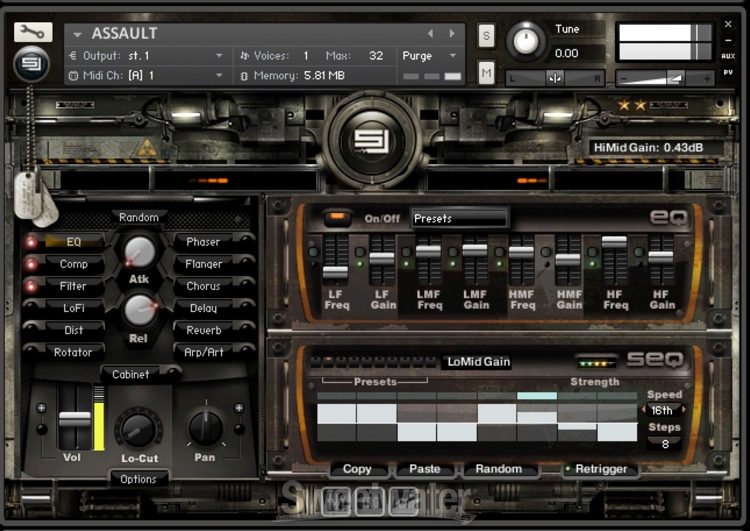Click the Pan knob
The image size is (750, 531).
pyautogui.click(x=206, y=428)
